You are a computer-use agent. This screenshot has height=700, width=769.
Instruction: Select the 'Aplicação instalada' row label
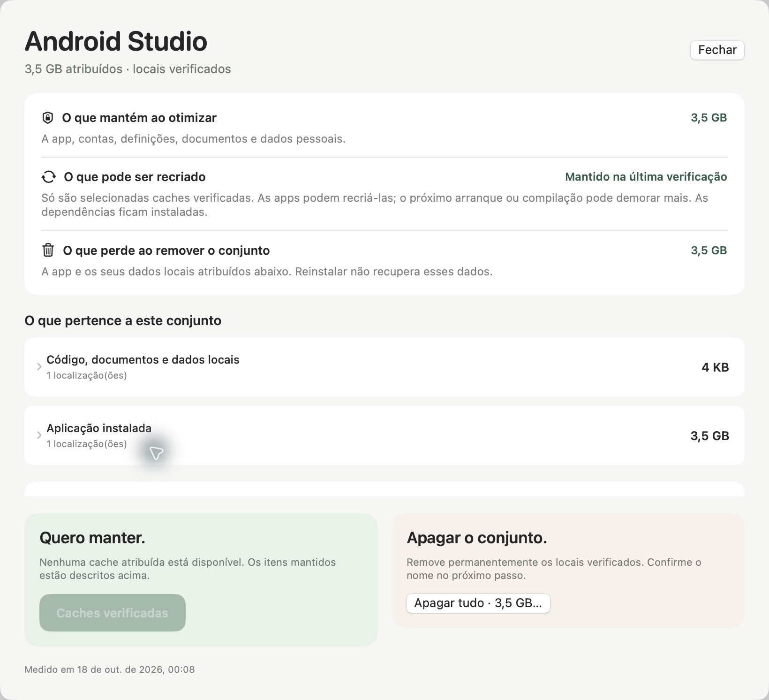click(99, 428)
